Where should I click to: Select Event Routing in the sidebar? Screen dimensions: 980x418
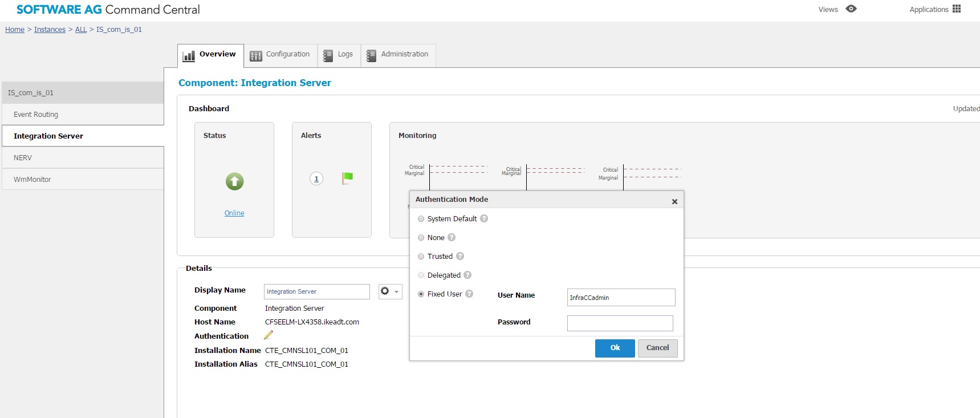pyautogui.click(x=83, y=115)
